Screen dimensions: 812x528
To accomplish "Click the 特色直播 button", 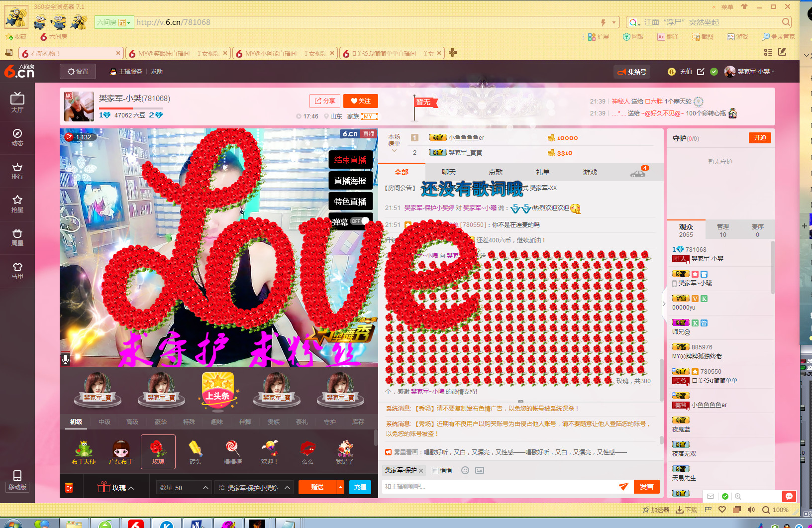I will [x=350, y=202].
